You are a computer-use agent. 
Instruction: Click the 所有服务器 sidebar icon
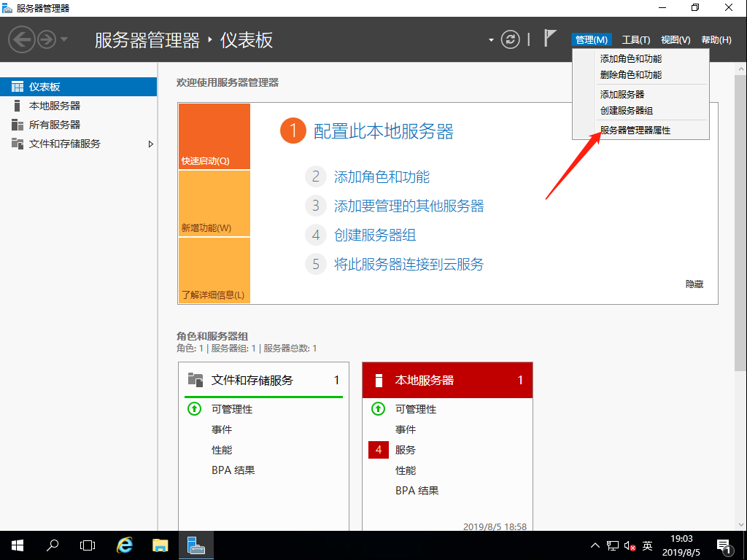[x=18, y=125]
